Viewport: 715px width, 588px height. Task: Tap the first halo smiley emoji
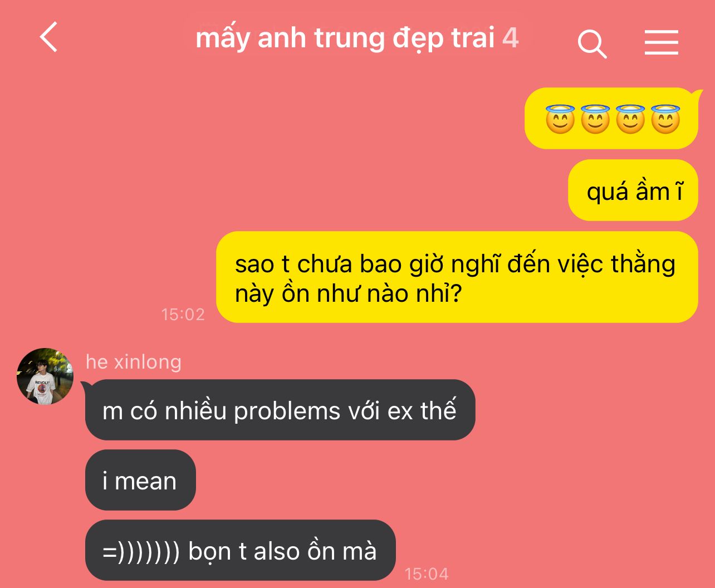coord(560,119)
